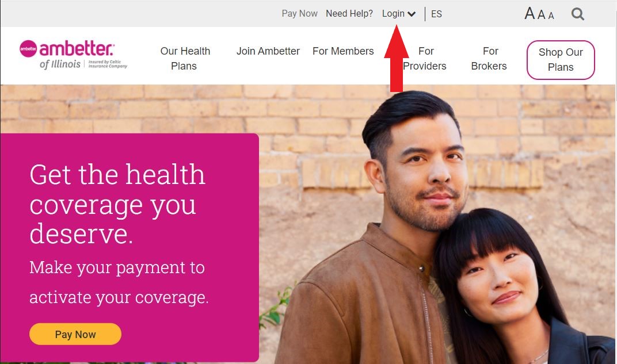
Task: Click the Ambetter of Illinois logo
Action: [73, 55]
